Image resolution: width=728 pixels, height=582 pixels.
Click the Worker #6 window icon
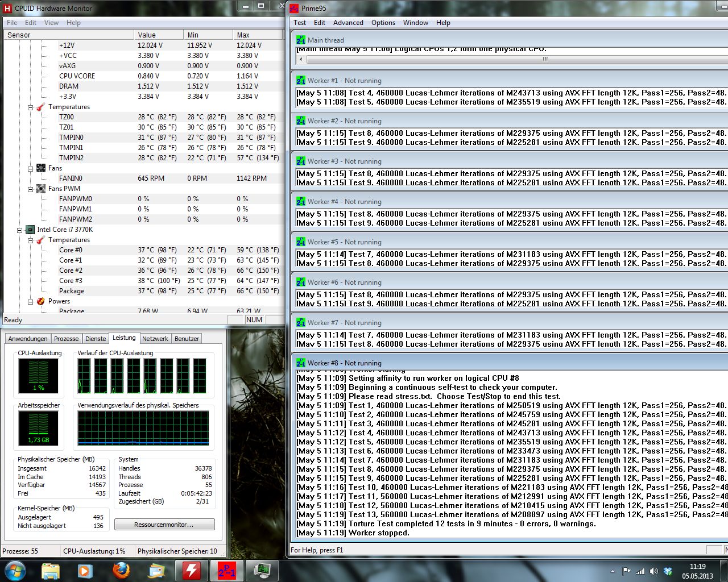(300, 282)
